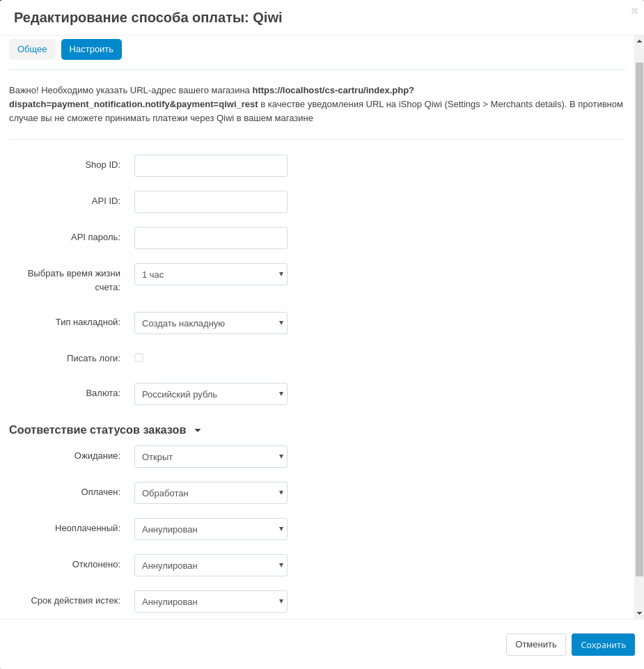Open the 'Тип накладной' dropdown
The image size is (644, 669).
coord(211,323)
